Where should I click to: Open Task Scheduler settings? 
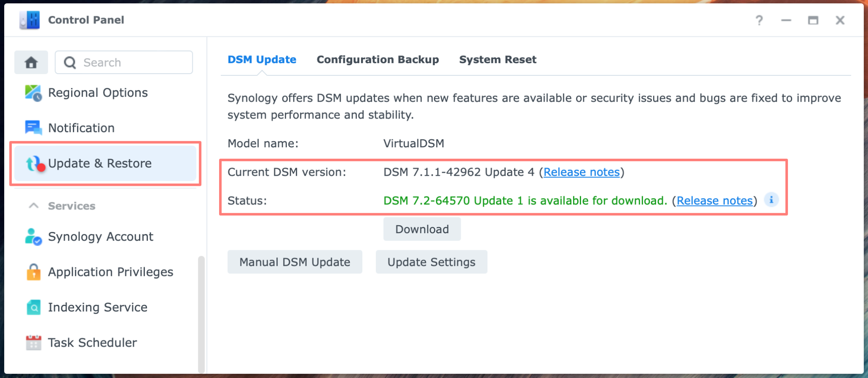pos(105,342)
